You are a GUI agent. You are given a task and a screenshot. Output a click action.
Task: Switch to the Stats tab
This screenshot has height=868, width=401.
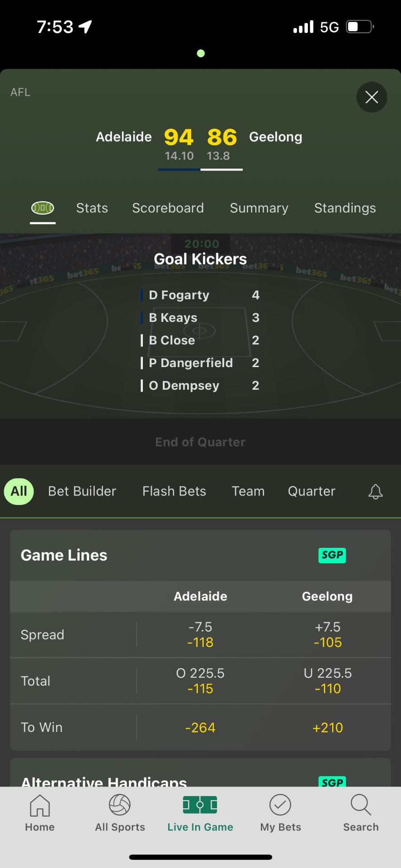click(x=92, y=208)
